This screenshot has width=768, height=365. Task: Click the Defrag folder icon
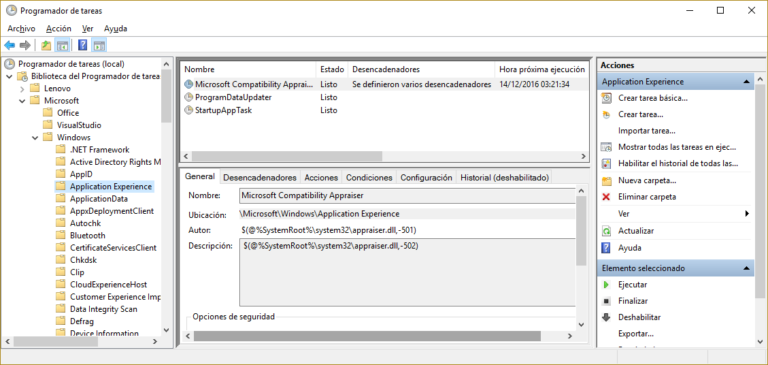tap(60, 321)
